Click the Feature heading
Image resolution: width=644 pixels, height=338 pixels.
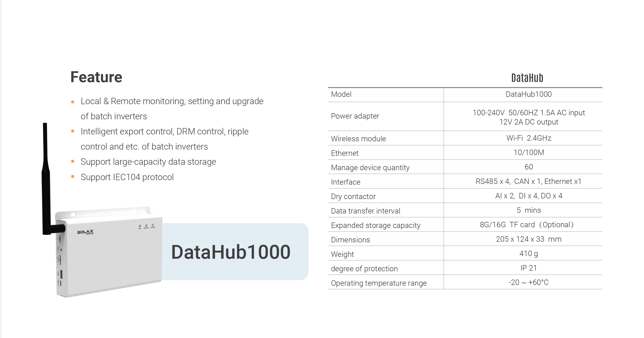coord(96,77)
